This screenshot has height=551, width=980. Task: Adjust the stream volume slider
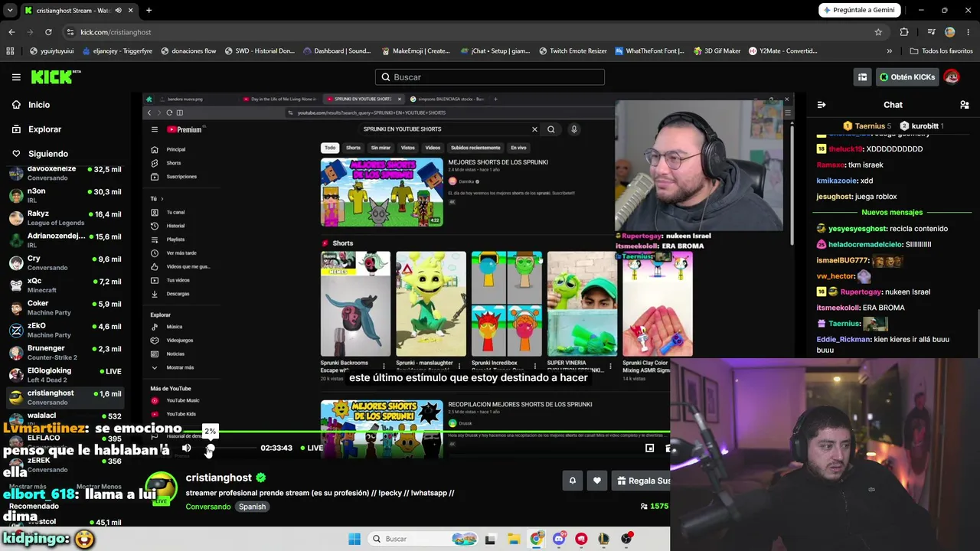230,448
